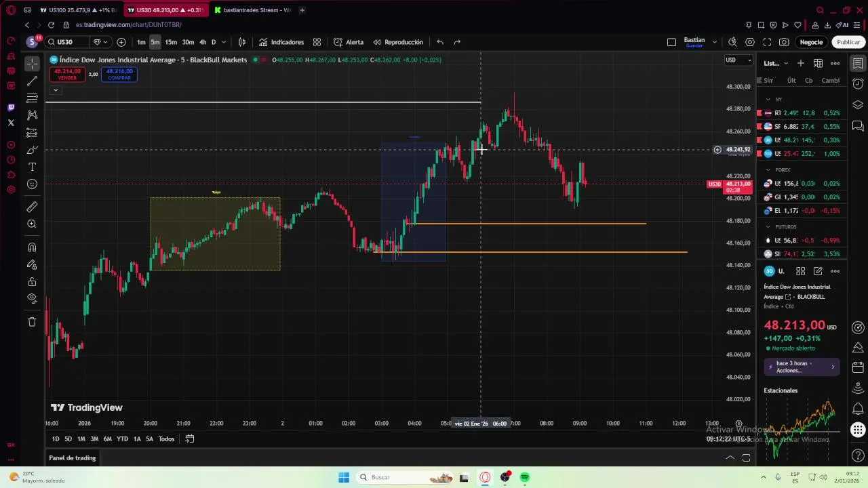Screen dimensions: 868x488
Task: Take a chart snapshot with camera icon
Action: point(784,42)
